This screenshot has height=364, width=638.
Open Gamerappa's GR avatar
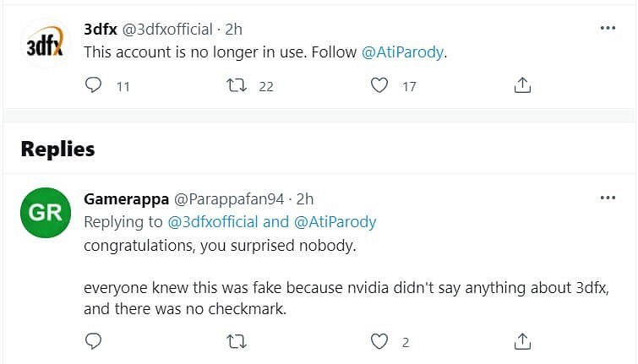pos(45,213)
